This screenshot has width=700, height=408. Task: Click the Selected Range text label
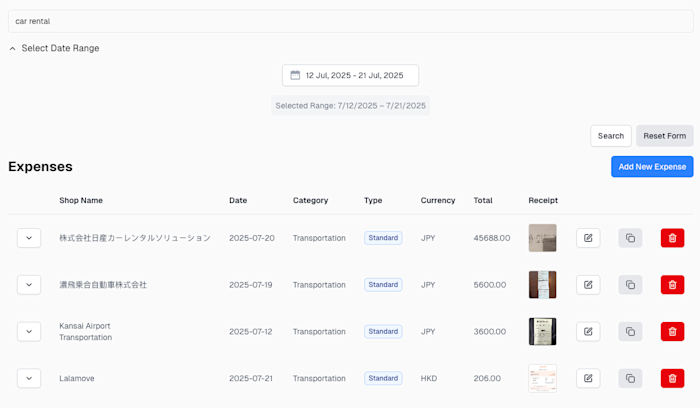[x=350, y=106]
